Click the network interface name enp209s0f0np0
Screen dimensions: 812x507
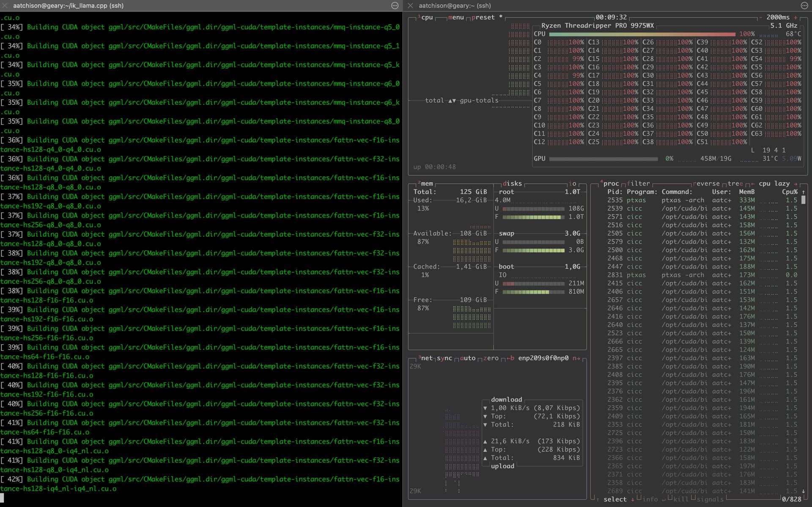[543, 358]
